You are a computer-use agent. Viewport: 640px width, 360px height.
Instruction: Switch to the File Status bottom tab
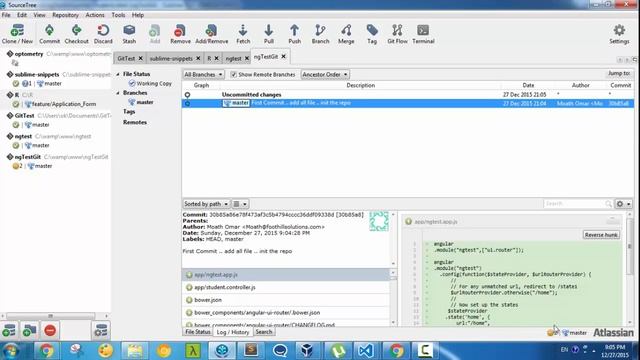[198, 332]
